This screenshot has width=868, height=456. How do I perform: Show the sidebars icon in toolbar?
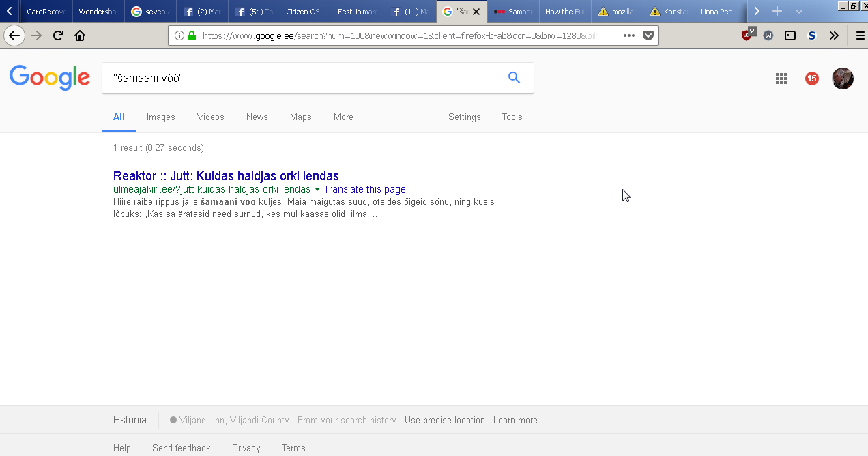790,35
